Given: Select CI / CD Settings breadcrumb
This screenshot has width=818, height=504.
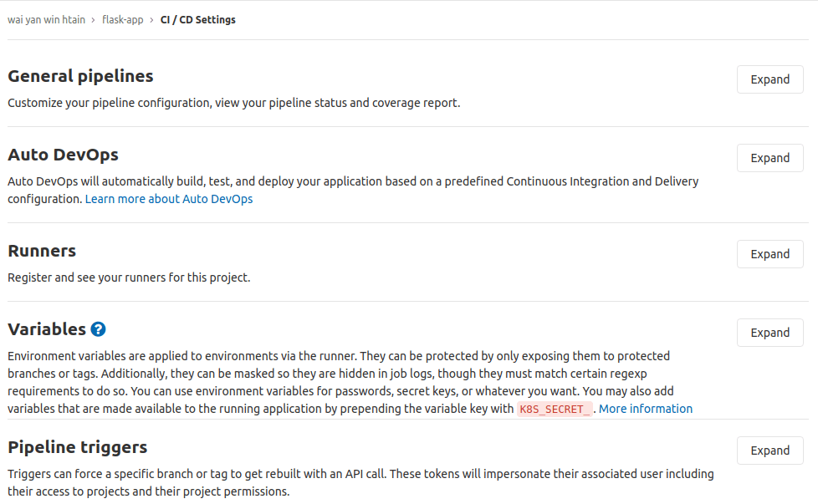Looking at the screenshot, I should tap(197, 20).
